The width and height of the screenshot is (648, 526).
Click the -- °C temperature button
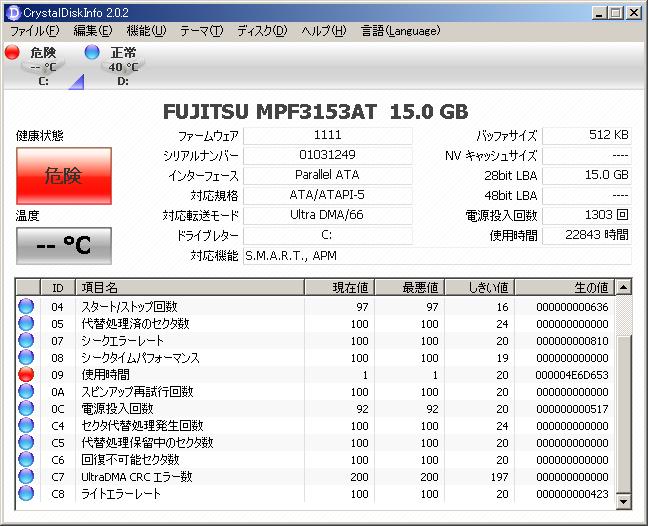point(64,245)
